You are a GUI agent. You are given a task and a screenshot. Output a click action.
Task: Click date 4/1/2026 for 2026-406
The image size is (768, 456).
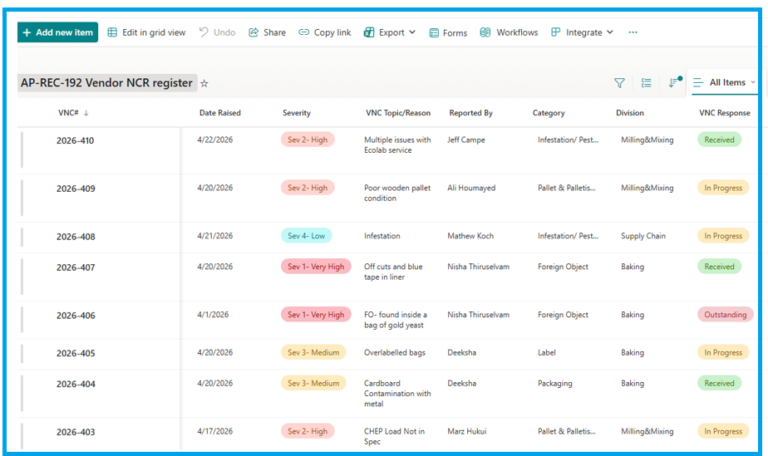coord(213,314)
